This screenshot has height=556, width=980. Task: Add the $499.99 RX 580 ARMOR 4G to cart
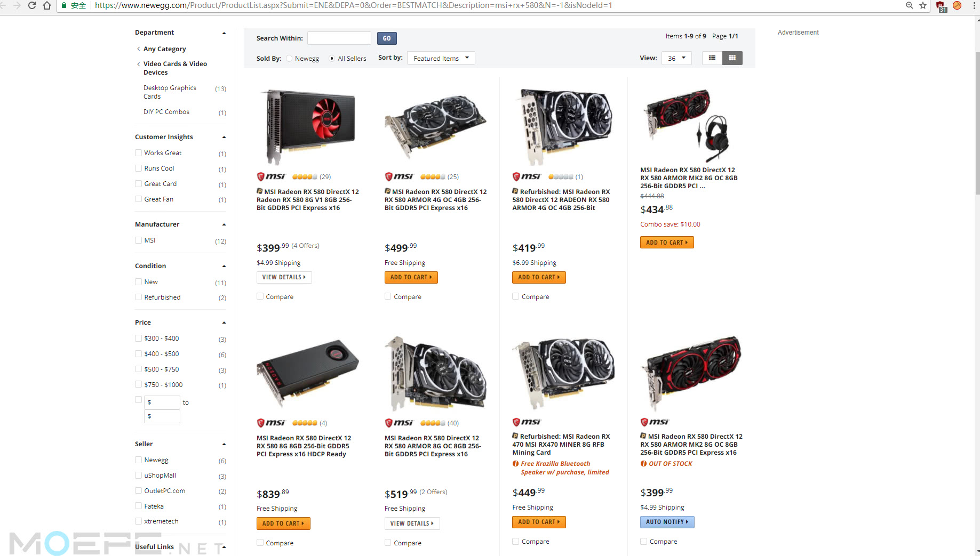pyautogui.click(x=411, y=277)
